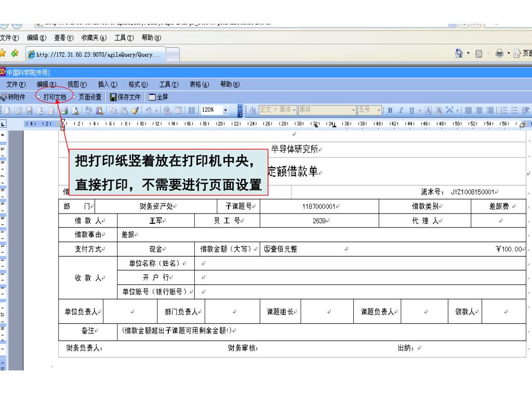532x399 pixels.
Task: Open the Underline style dropdown arrow
Action: [x=420, y=110]
